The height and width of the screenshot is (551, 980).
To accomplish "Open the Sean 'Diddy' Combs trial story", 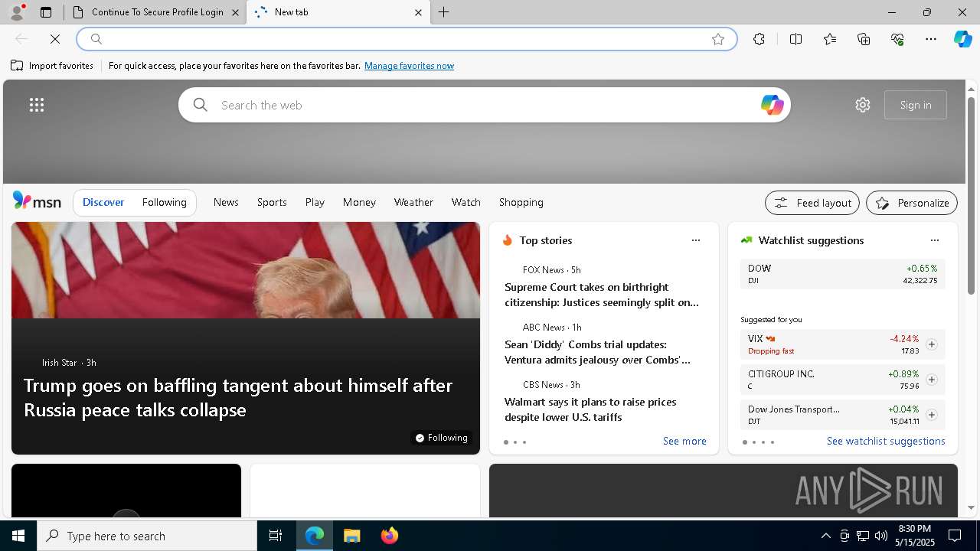I will pyautogui.click(x=597, y=352).
